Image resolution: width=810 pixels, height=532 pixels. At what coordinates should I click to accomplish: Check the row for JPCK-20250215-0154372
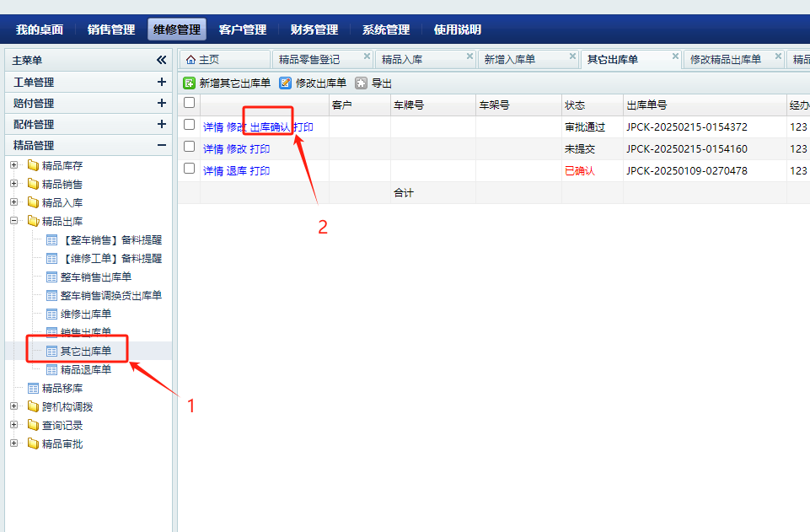190,125
